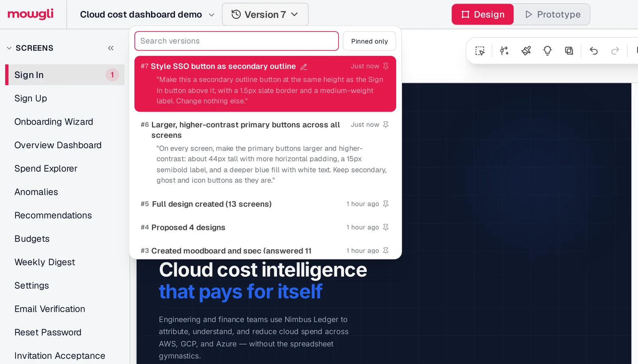
Task: Open the Reset Password screen
Action: pos(65,333)
